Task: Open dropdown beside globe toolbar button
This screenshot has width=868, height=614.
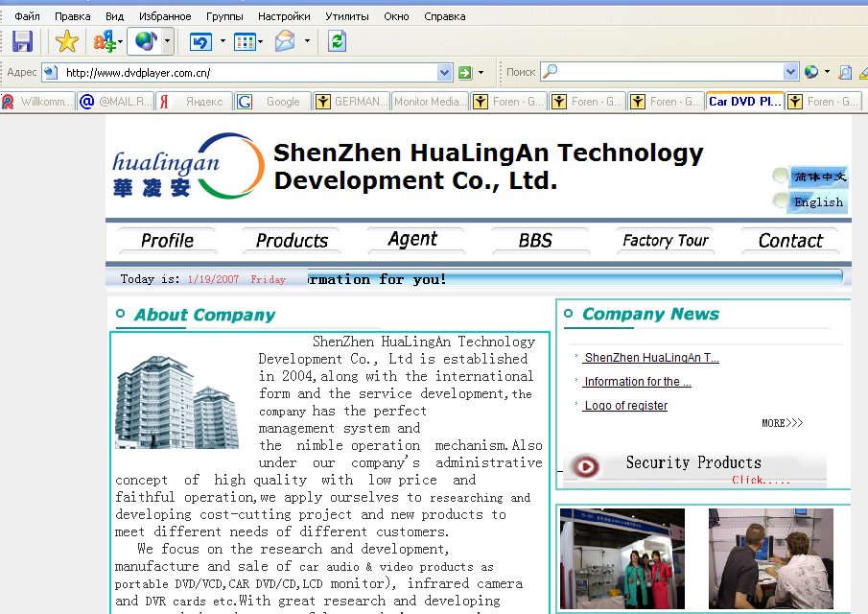Action: [167, 41]
